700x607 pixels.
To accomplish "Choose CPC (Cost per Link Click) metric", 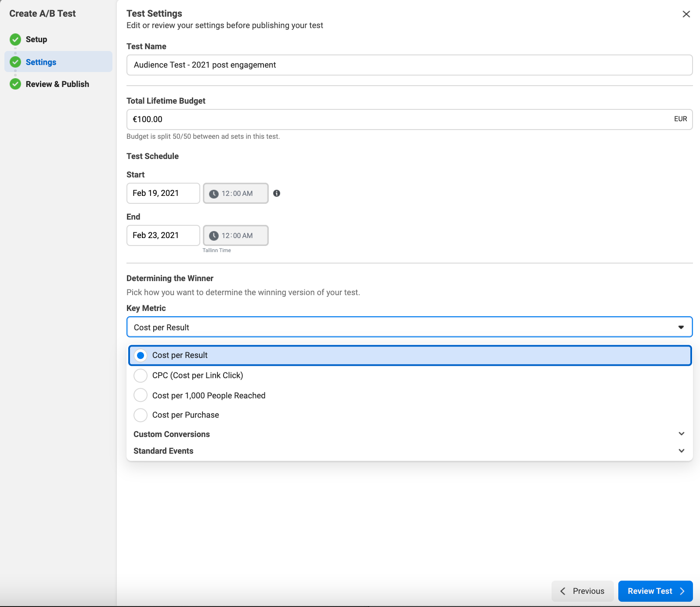I will point(141,376).
